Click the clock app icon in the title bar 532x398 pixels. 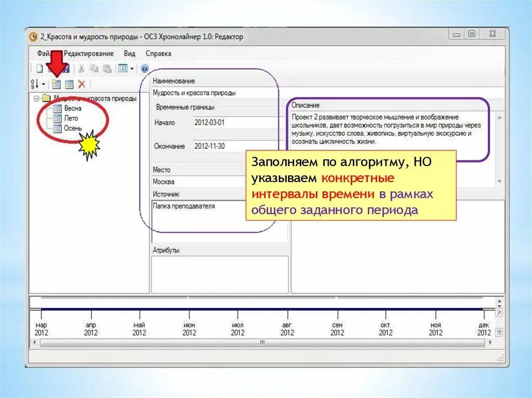point(33,37)
